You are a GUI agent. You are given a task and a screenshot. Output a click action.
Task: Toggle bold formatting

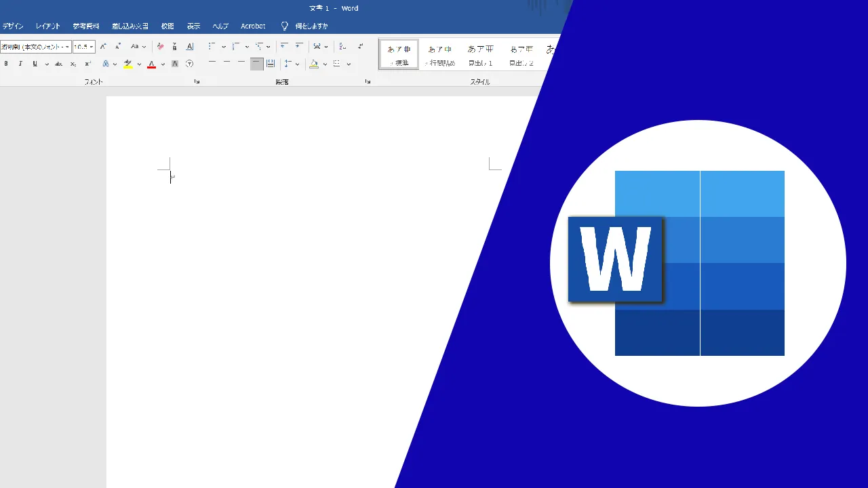[x=6, y=64]
